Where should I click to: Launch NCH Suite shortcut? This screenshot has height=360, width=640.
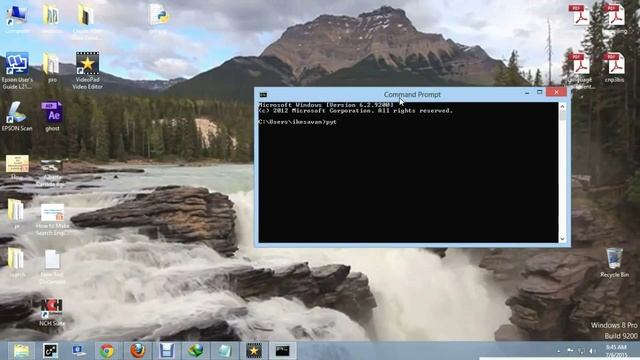click(52, 312)
